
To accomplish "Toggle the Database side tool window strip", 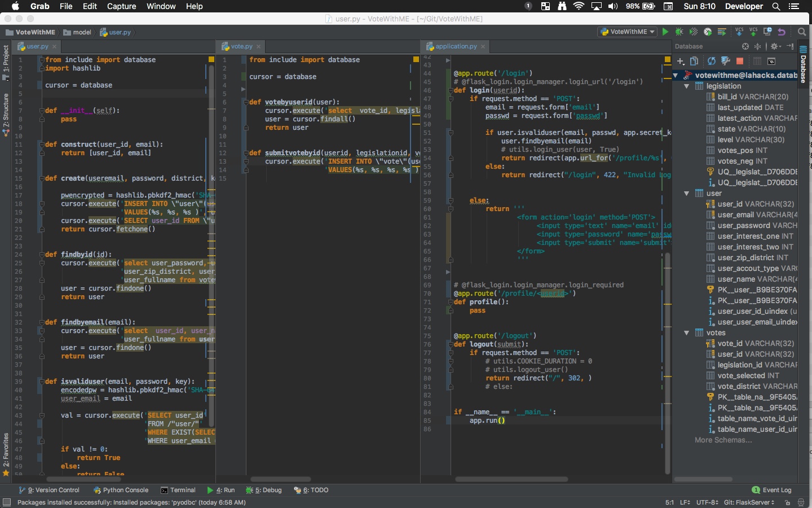I will (804, 65).
